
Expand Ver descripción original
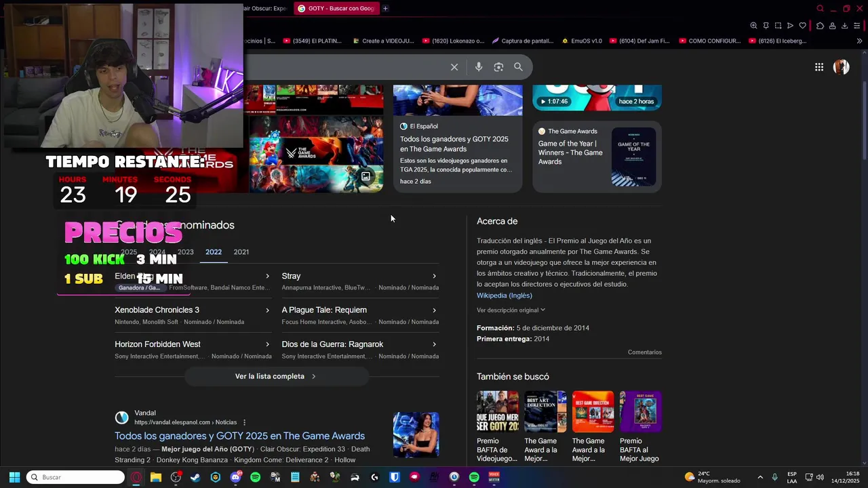(511, 310)
